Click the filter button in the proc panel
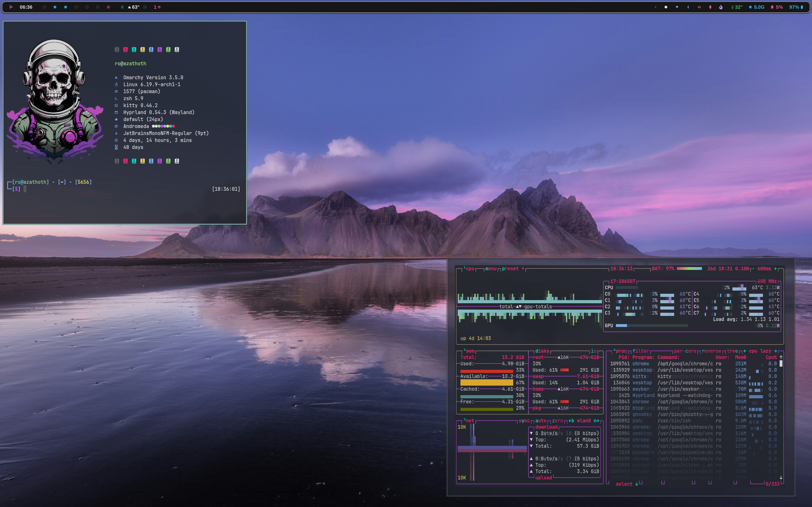The height and width of the screenshot is (507, 812). (x=640, y=351)
